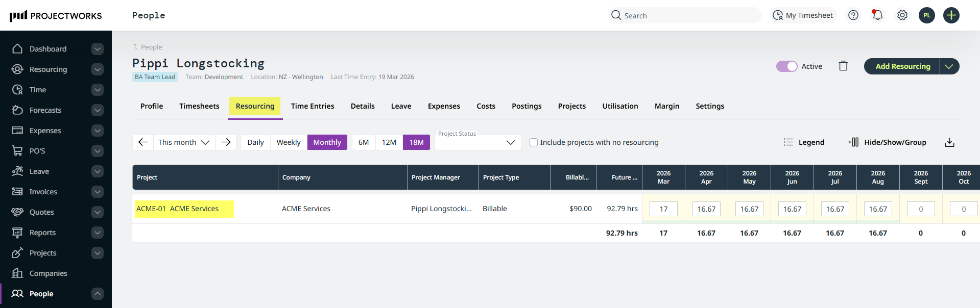
Task: Open the PL user avatar
Action: pos(927,15)
